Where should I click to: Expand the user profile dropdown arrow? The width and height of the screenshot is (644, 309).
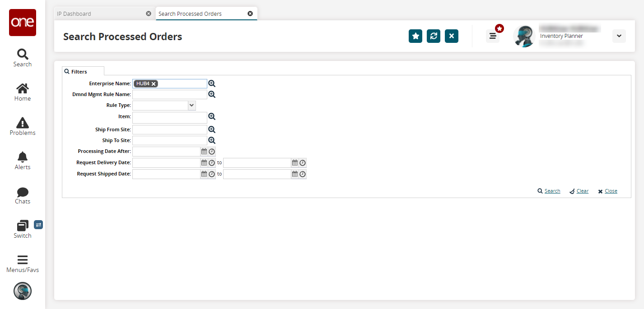pos(619,36)
